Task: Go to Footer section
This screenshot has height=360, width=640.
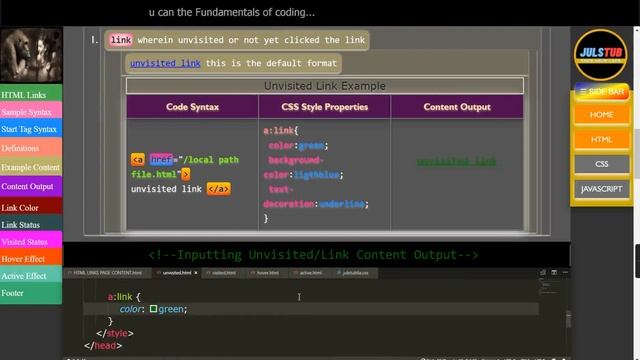Action: [x=31, y=293]
